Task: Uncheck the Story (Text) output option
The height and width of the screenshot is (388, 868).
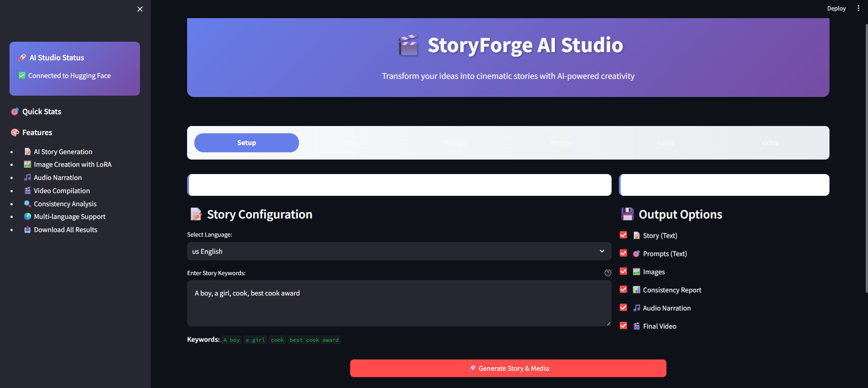Action: (623, 235)
